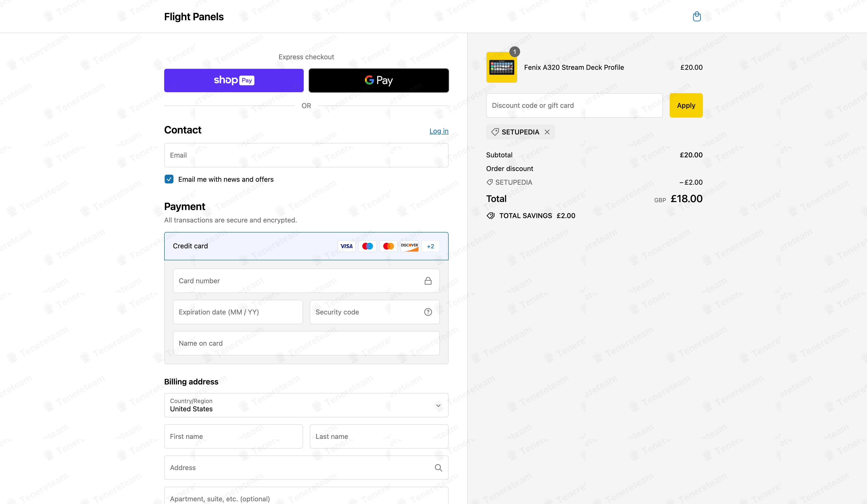The image size is (867, 504).
Task: Click the Mastercard logo icon
Action: [x=388, y=246]
